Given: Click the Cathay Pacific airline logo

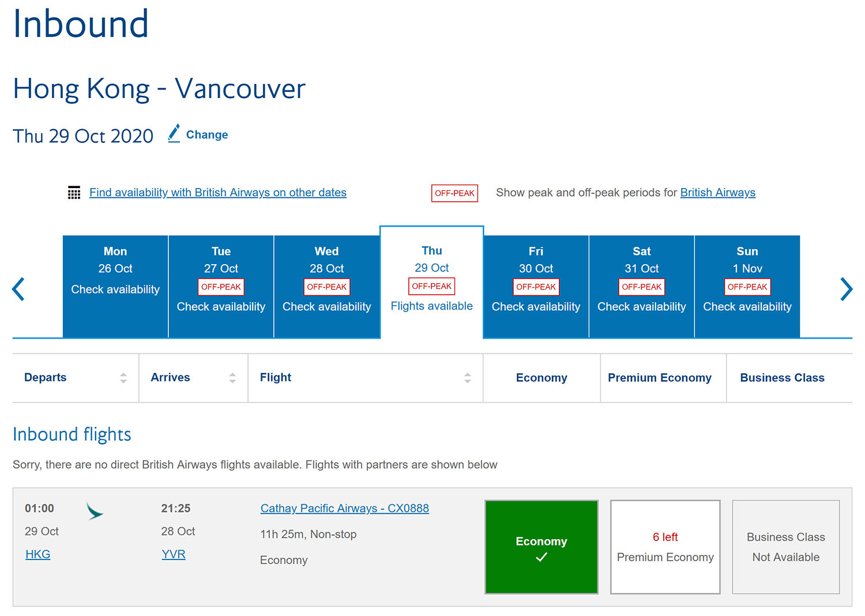Looking at the screenshot, I should coord(94,511).
